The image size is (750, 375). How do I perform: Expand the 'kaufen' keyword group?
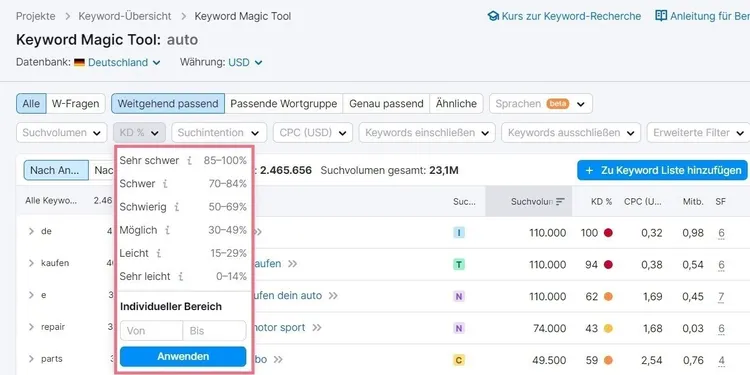click(x=31, y=263)
